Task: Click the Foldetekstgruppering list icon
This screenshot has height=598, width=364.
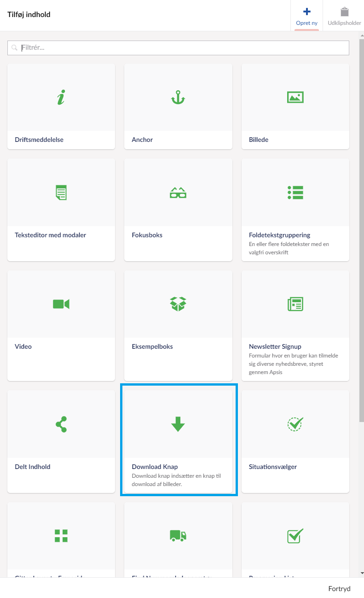Action: [x=295, y=192]
